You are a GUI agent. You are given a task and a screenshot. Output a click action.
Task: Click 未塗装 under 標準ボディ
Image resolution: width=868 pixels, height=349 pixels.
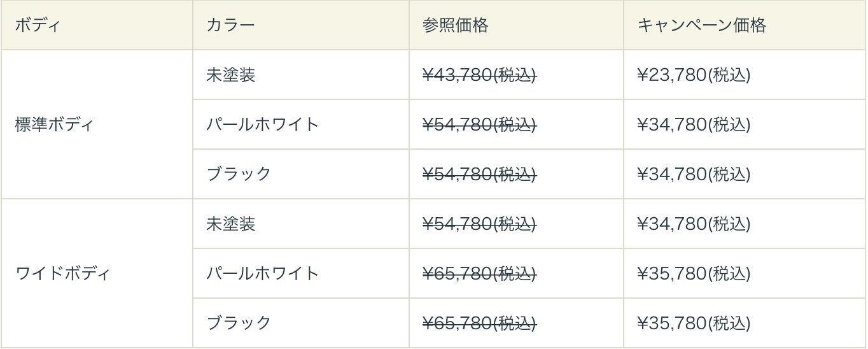click(x=231, y=75)
